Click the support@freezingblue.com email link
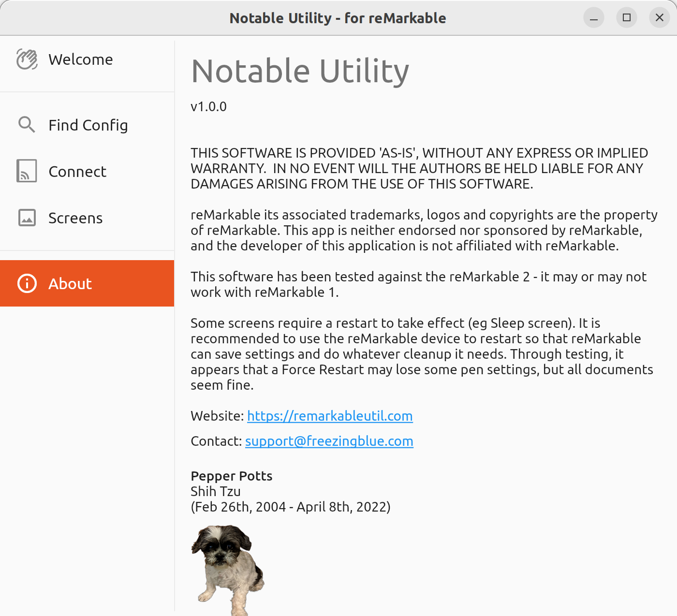677x616 pixels. (329, 441)
